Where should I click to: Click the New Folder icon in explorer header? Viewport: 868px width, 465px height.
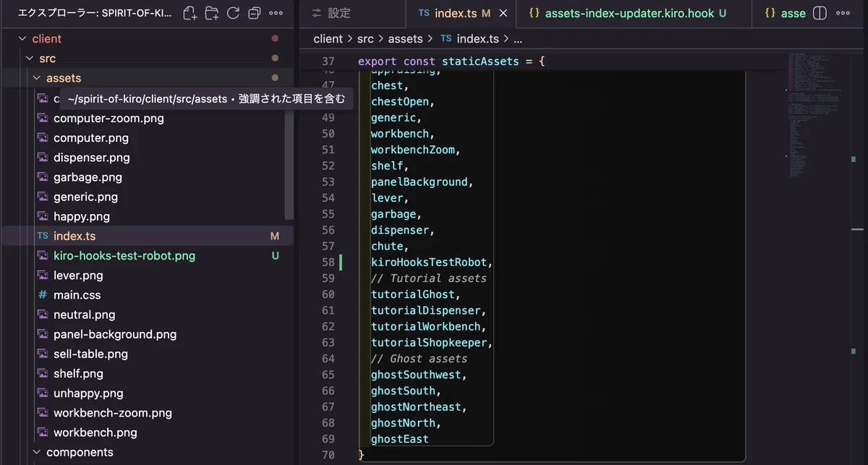coord(211,13)
